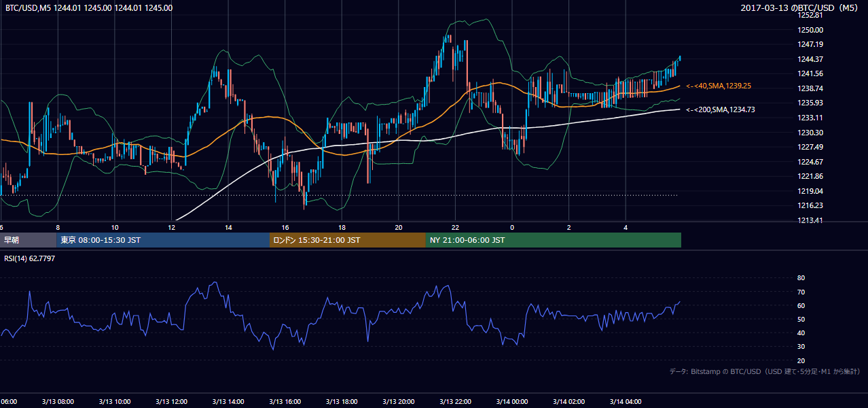Click the 3/13 18:00 date axis label
The image size is (868, 408).
[342, 401]
